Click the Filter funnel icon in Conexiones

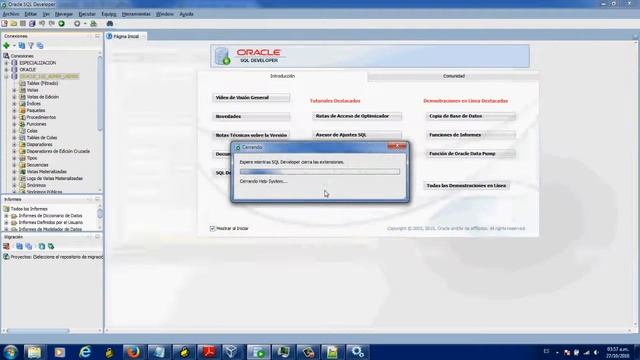[x=31, y=46]
